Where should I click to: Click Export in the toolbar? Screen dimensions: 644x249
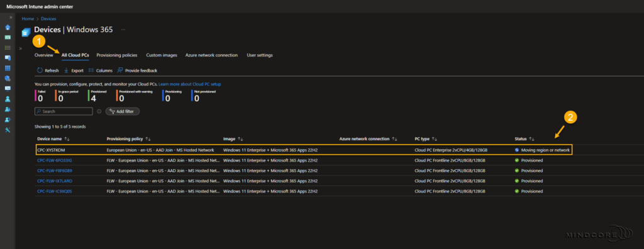(74, 70)
